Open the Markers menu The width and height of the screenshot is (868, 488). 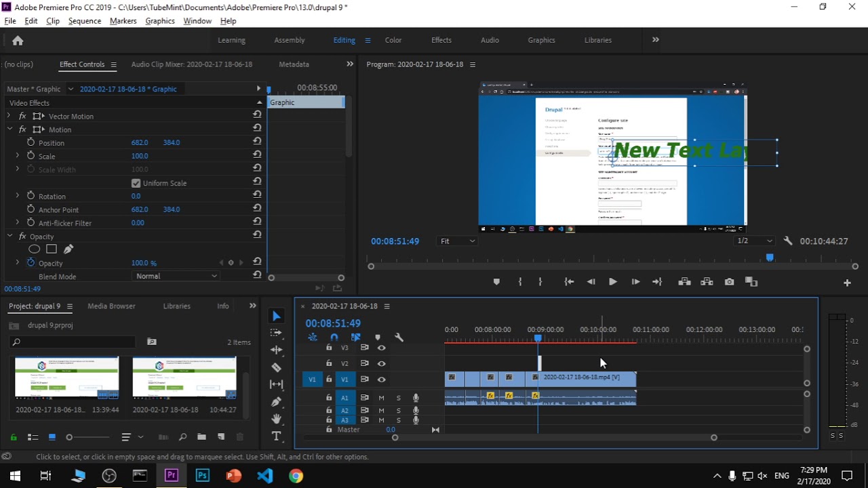[x=123, y=21]
